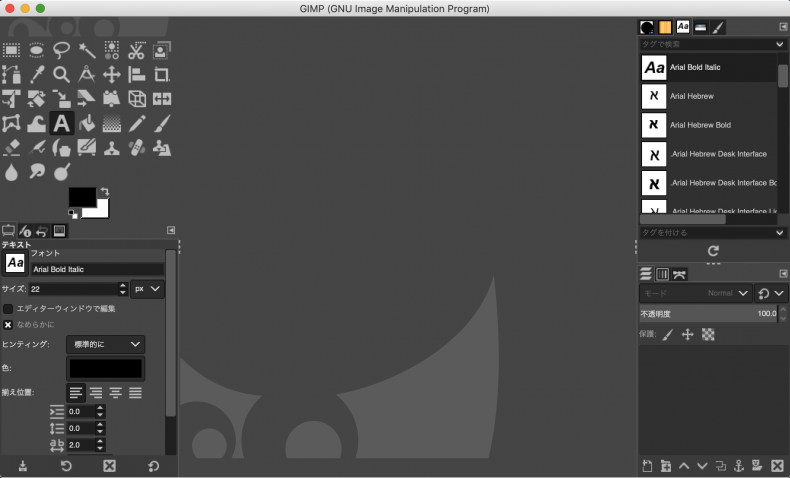This screenshot has height=478, width=790.
Task: Select the Alignment tool
Action: coord(137,75)
